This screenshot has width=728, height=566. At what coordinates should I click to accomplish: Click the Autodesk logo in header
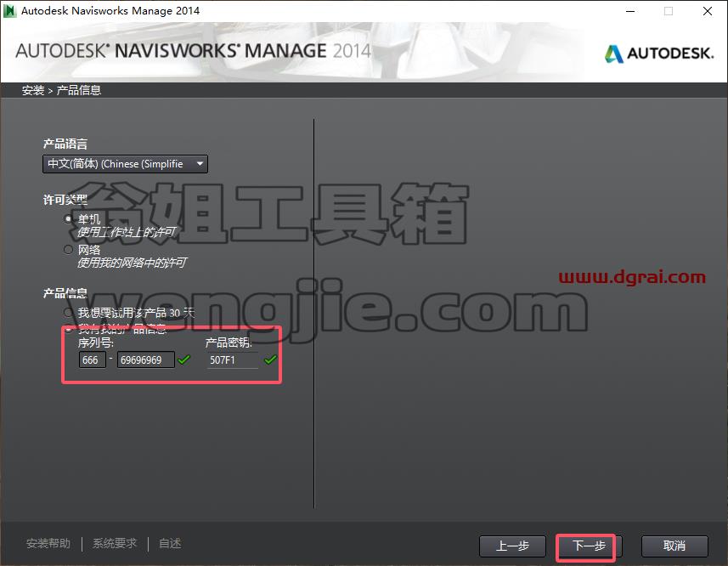point(659,53)
